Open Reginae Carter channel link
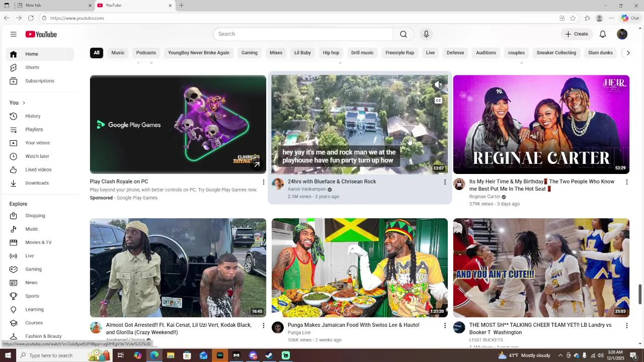This screenshot has height=362, width=644. point(485,197)
